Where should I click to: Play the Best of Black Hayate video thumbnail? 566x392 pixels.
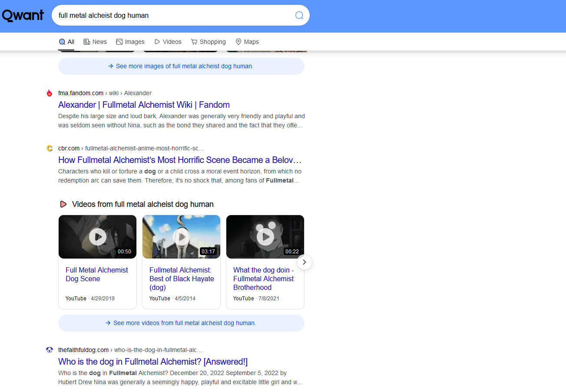(182, 237)
